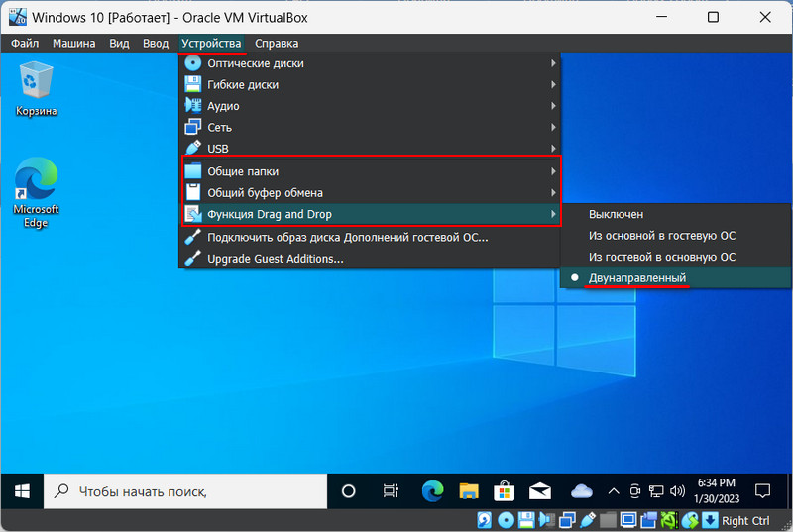The height and width of the screenshot is (532, 793).
Task: Choose Подключить образ диска Дополнений гостевой ОС
Action: point(370,238)
